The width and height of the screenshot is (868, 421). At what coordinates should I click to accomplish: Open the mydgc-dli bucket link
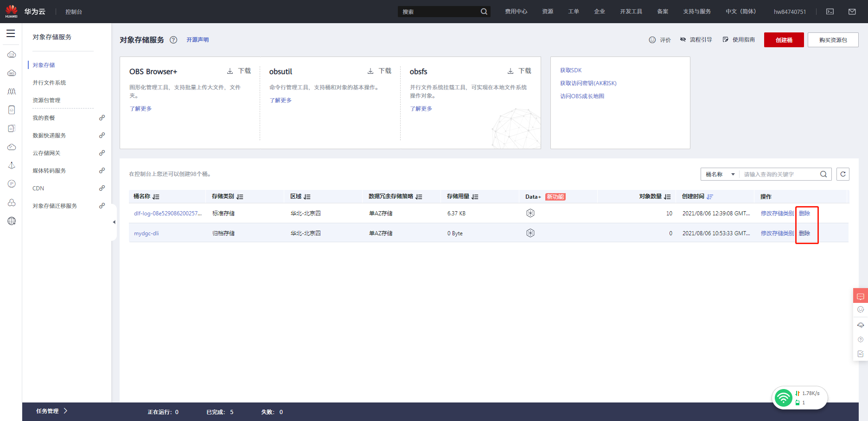pyautogui.click(x=146, y=233)
